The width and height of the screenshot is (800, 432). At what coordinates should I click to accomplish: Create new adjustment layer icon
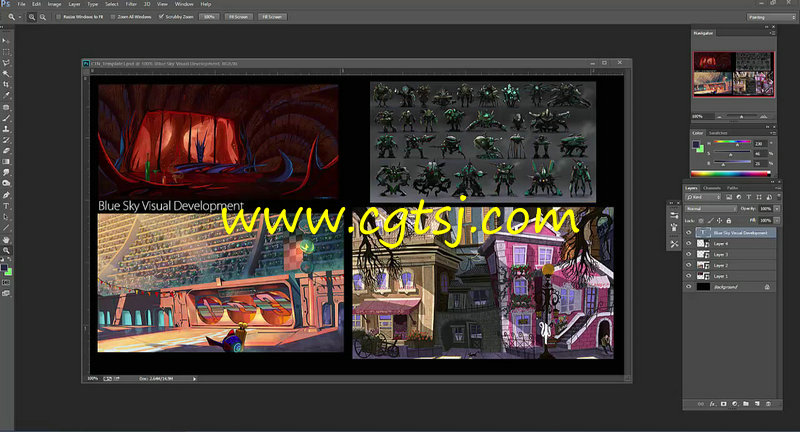point(735,403)
